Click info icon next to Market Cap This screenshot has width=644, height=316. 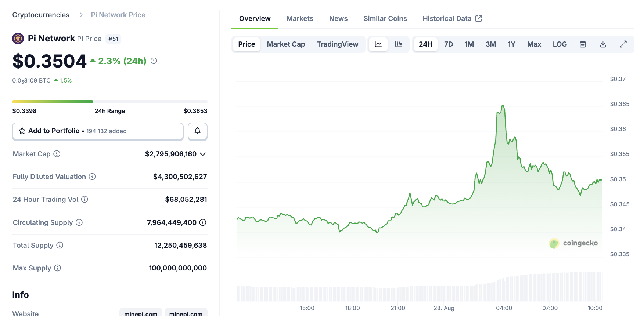[57, 154]
